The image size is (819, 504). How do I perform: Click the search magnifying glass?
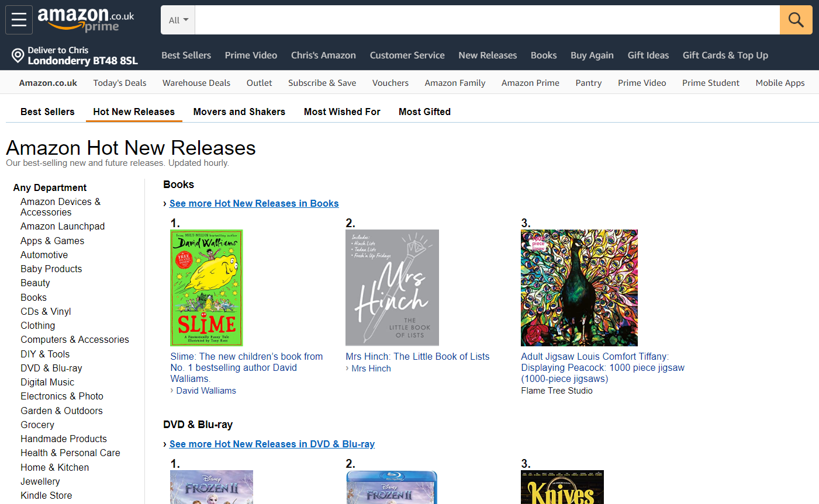click(x=796, y=19)
